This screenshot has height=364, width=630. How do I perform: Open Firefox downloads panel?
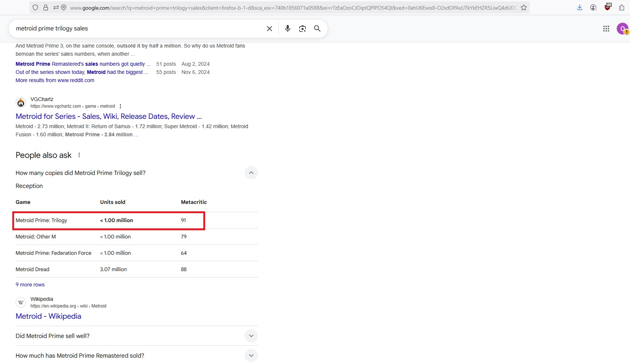point(579,7)
